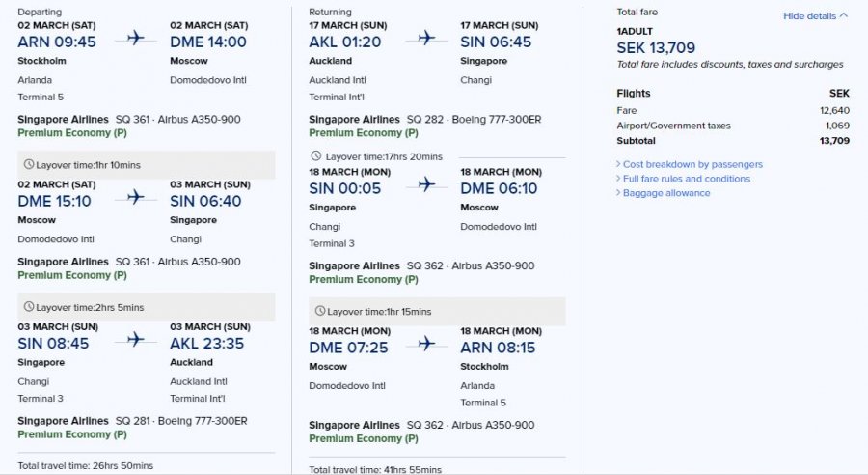868x475 pixels.
Task: Click the plane icon on the AKL 01:20 to SIN 06:45 flight
Action: 426,38
